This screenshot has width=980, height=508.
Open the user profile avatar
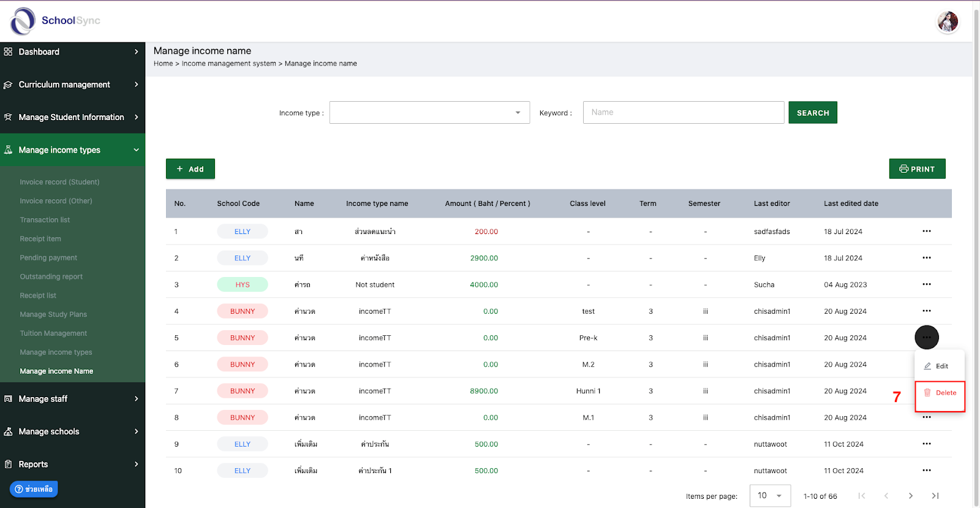tap(948, 22)
